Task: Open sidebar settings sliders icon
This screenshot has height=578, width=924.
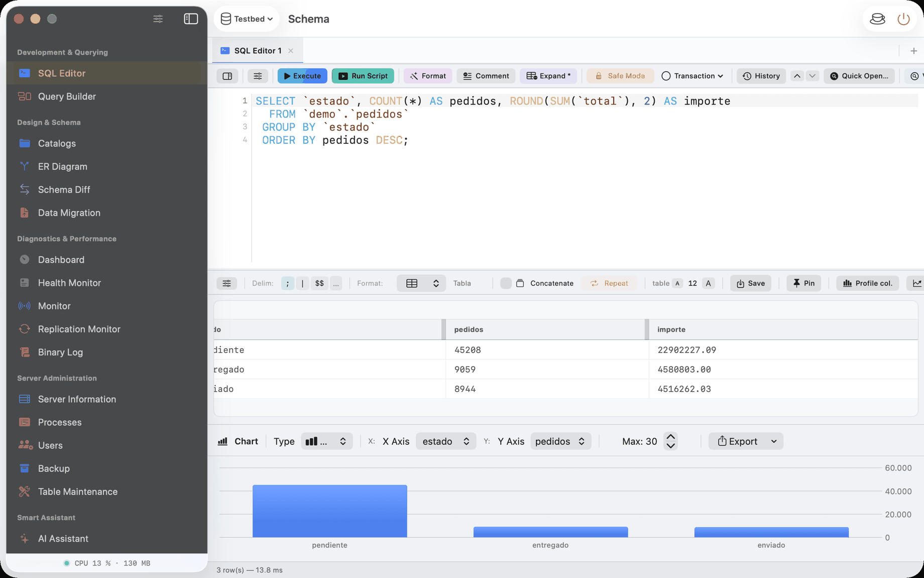Action: click(x=158, y=19)
